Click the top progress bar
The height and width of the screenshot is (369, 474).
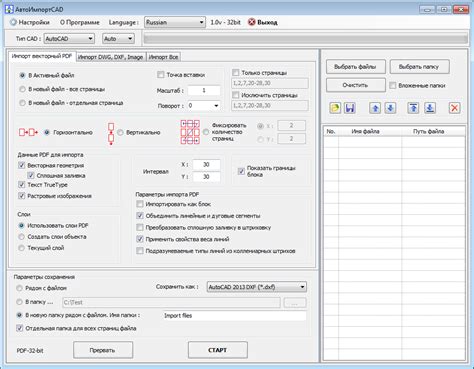pos(305,39)
